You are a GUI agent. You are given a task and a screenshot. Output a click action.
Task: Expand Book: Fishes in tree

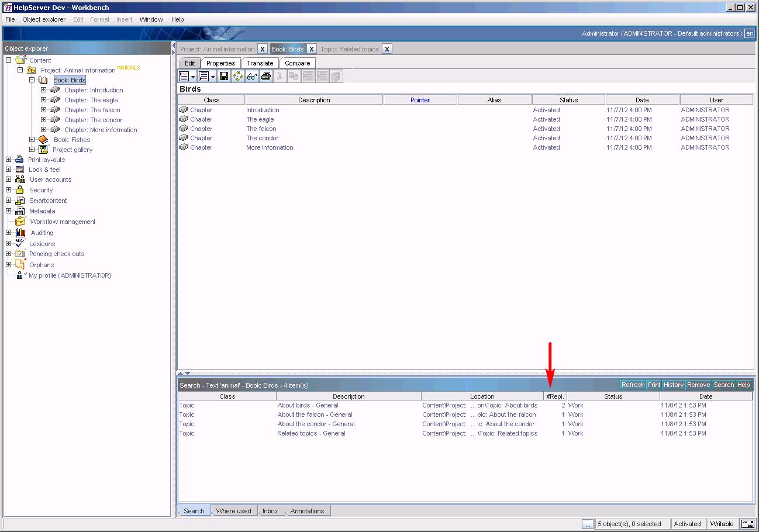[32, 139]
